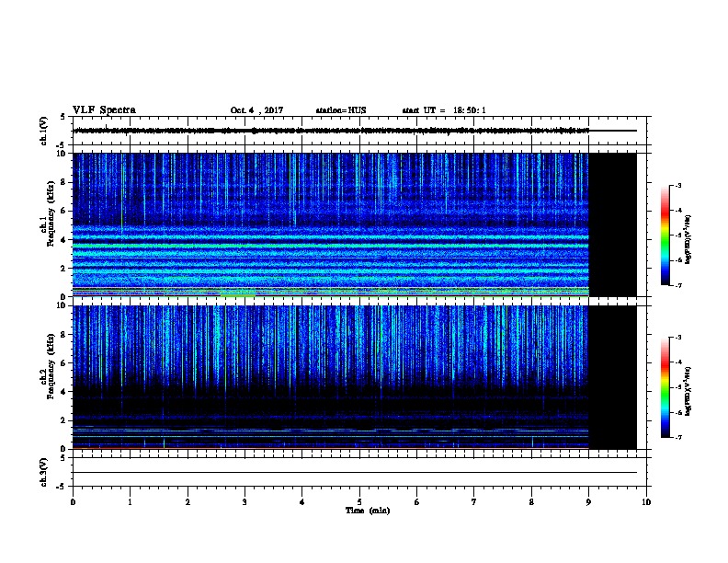728x563 pixels.
Task: Click the "-7" label on ch.2 colorbar
Action: [677, 437]
